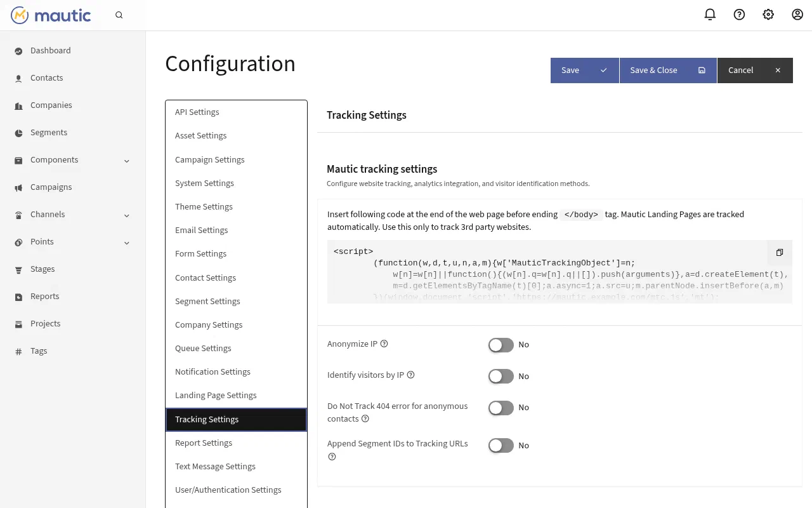
Task: Open Landing Page Settings tab
Action: [x=236, y=396]
